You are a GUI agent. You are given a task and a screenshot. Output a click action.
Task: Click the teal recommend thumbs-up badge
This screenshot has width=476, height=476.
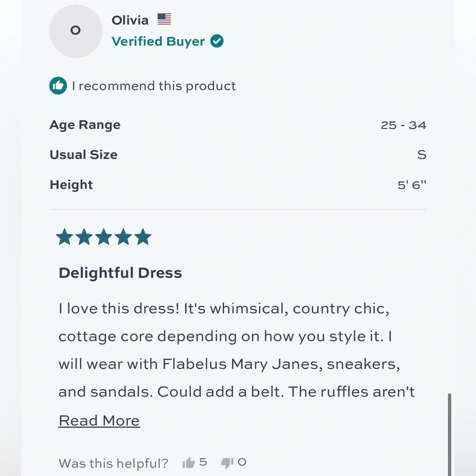[x=58, y=86]
